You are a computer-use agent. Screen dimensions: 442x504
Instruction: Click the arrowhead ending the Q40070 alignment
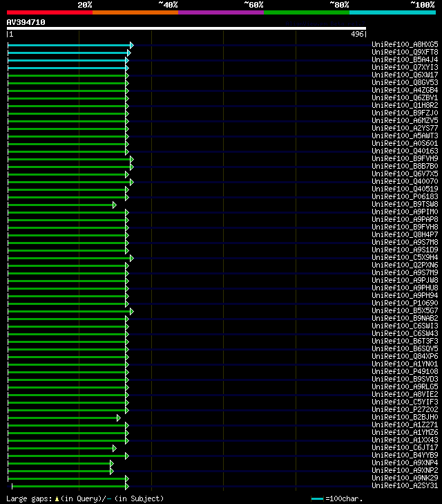[x=132, y=183]
